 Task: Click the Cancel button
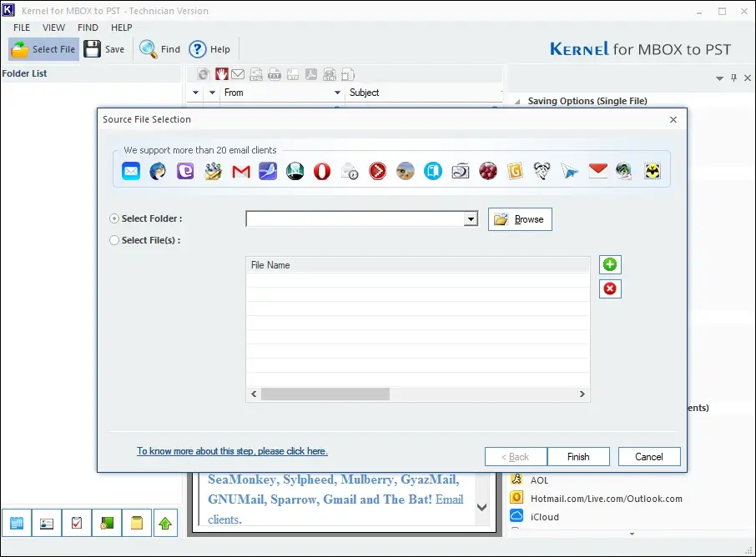[x=649, y=457]
